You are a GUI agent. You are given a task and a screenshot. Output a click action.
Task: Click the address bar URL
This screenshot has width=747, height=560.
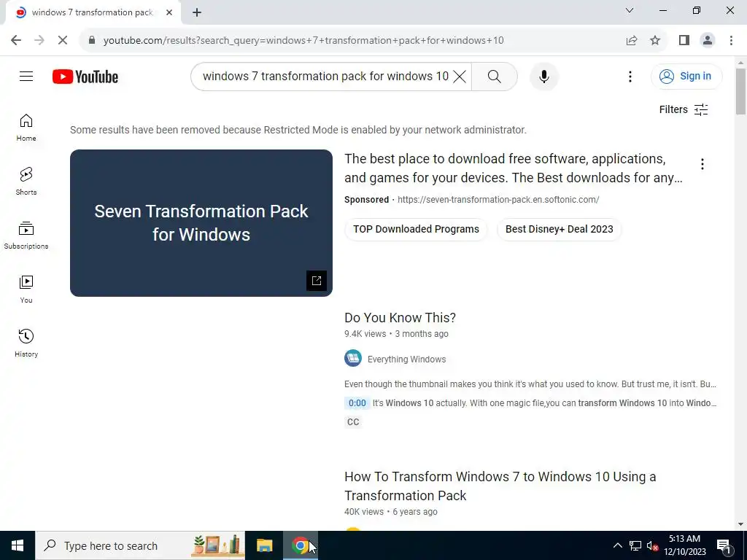tap(303, 41)
